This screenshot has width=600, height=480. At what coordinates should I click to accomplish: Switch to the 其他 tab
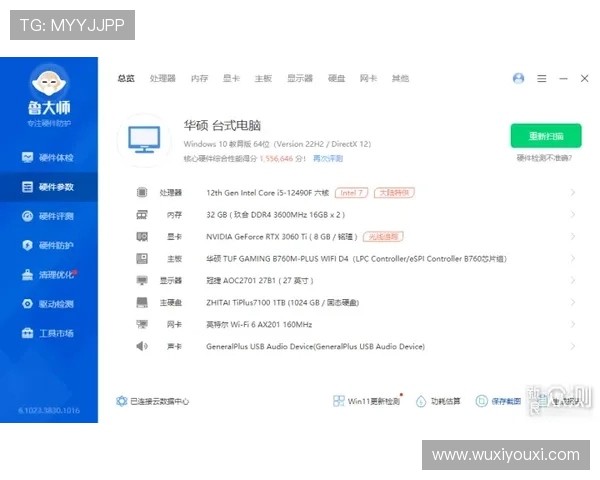400,78
